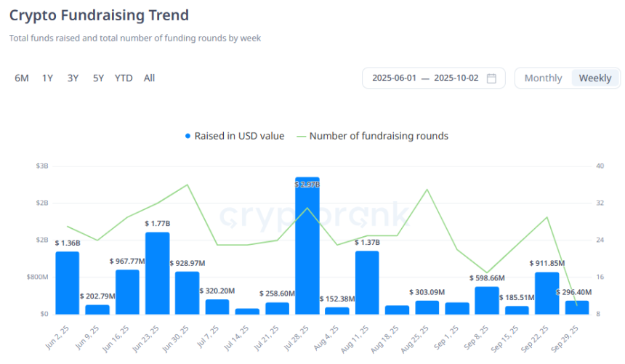Switch to Weekly view
625x364 pixels.
click(594, 78)
